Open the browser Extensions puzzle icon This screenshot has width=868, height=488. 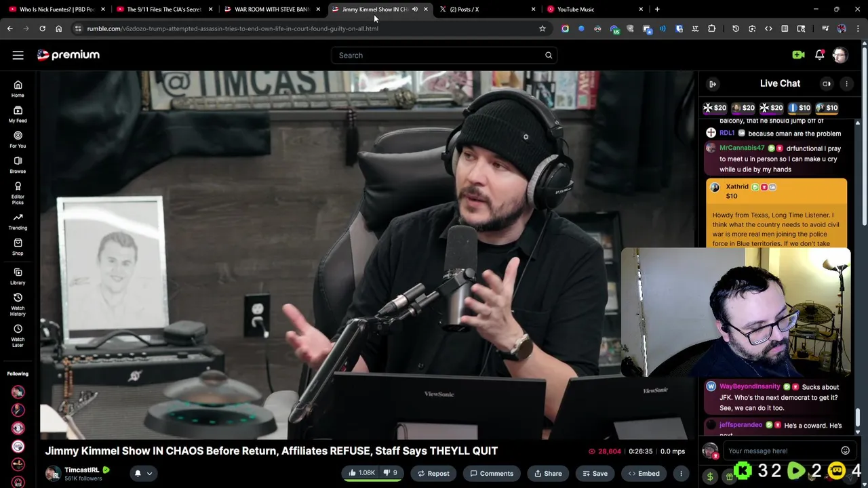click(711, 28)
